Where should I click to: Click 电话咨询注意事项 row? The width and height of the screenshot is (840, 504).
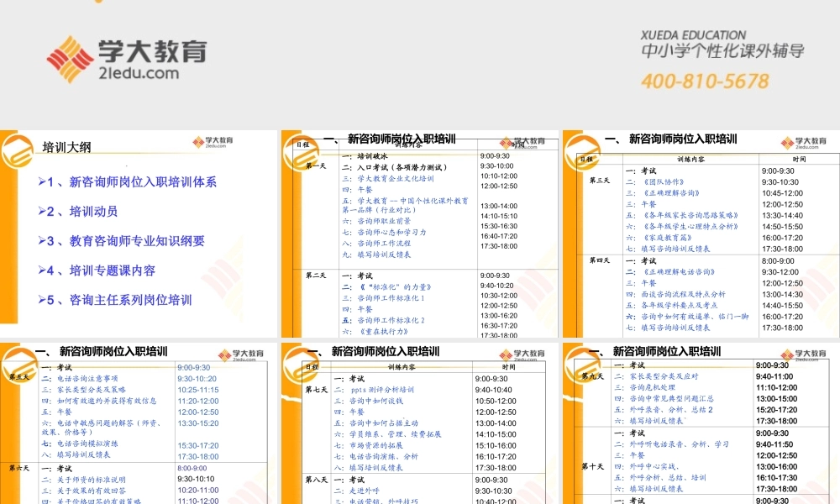coord(81,379)
